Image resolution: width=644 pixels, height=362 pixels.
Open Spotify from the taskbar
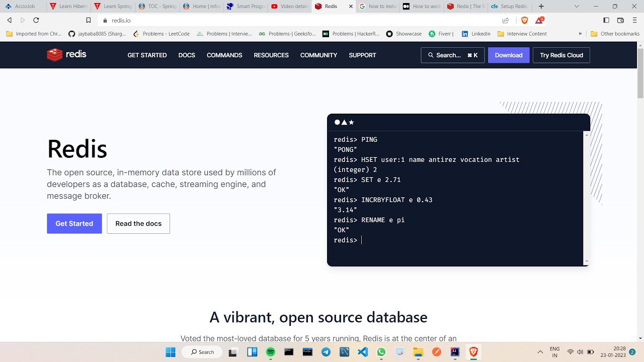click(x=271, y=352)
